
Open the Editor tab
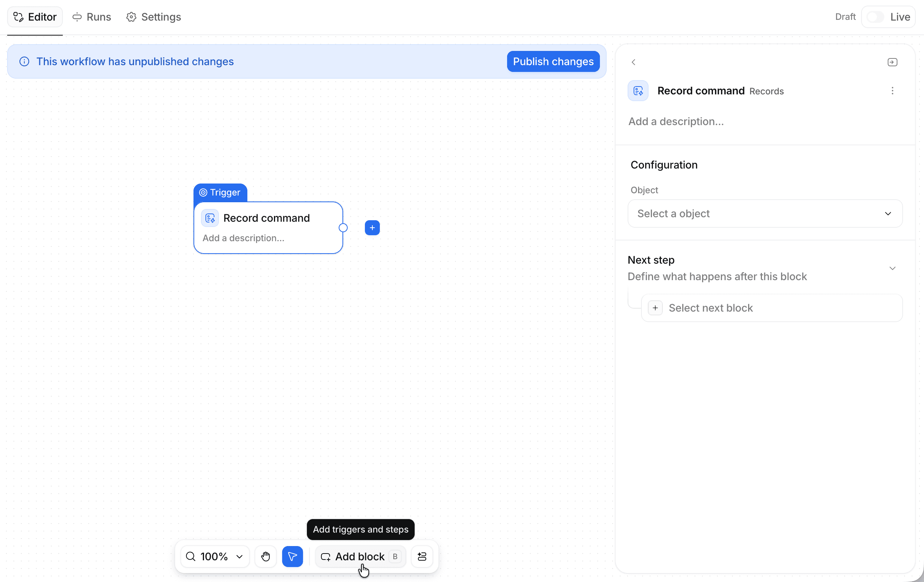(35, 17)
